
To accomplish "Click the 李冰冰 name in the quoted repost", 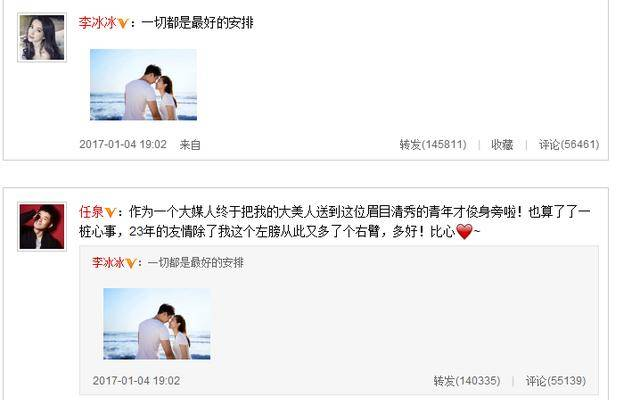I will tap(108, 262).
